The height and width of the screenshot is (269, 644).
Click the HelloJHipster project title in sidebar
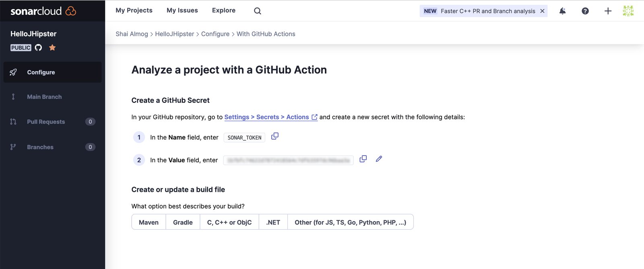[x=33, y=34]
